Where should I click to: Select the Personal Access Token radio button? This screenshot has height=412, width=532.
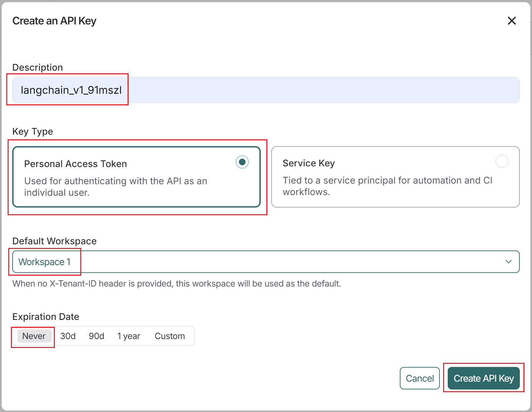[242, 162]
